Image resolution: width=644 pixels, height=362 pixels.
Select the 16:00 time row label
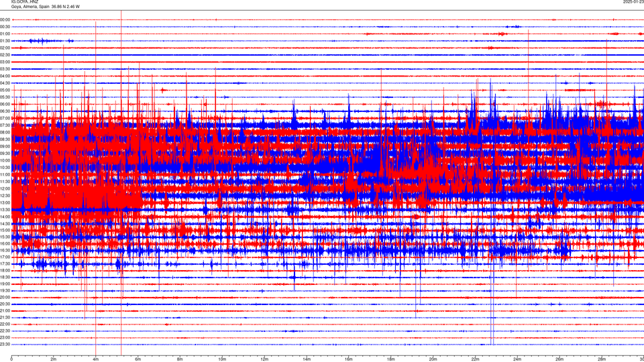pyautogui.click(x=5, y=244)
